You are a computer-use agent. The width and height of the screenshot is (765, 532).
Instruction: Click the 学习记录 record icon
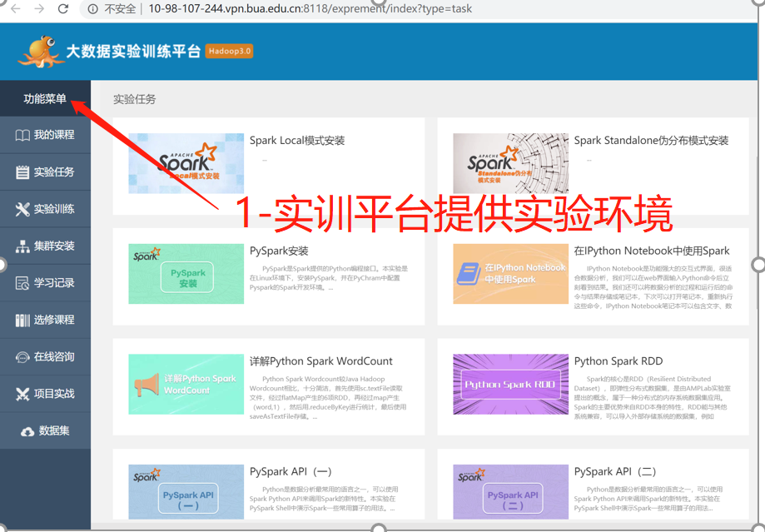coord(22,283)
